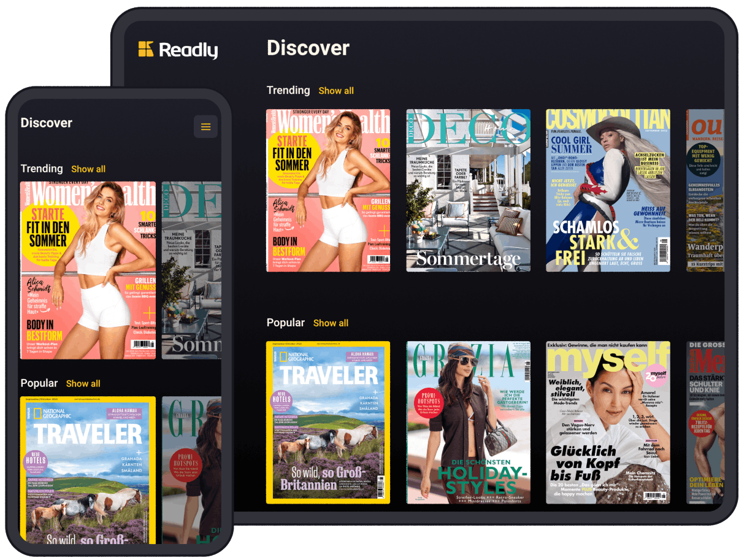Open the Men's Health cover on the tablet
The width and height of the screenshot is (747, 560).
705,423
